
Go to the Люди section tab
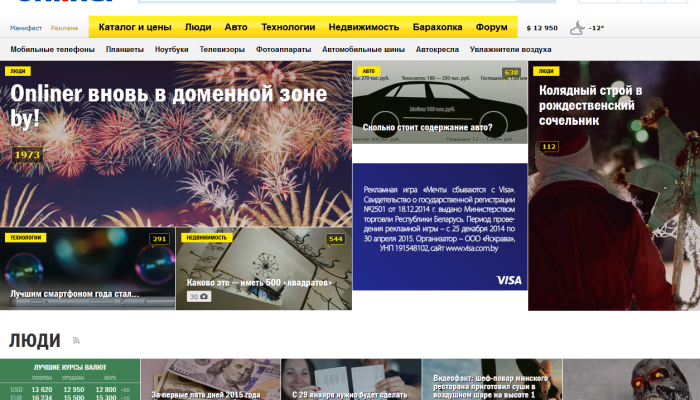point(198,27)
